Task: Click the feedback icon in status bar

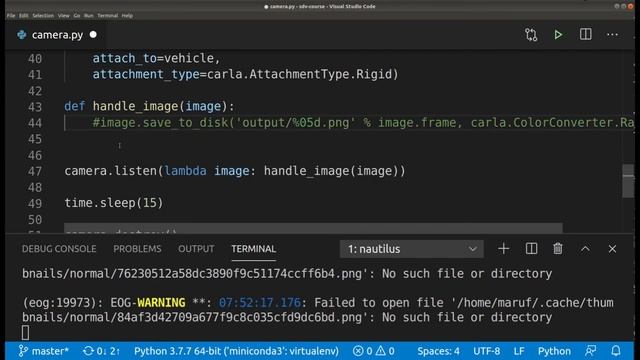Action: (590, 351)
